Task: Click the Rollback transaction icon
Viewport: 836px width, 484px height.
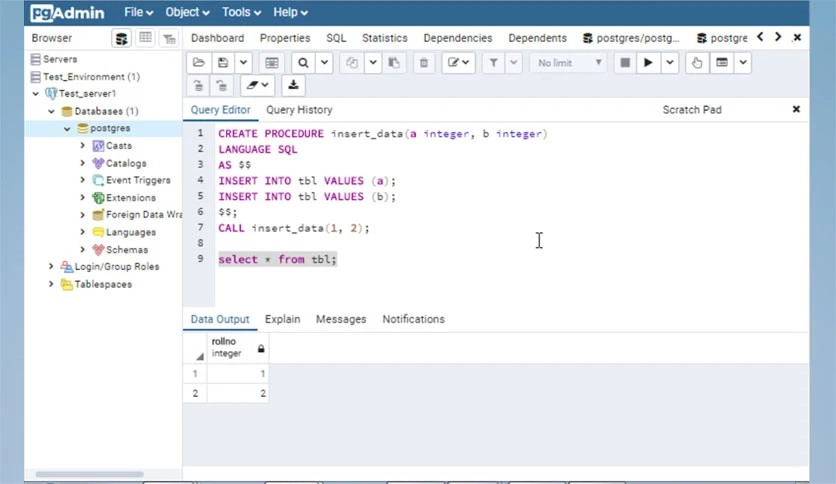Action: (221, 85)
